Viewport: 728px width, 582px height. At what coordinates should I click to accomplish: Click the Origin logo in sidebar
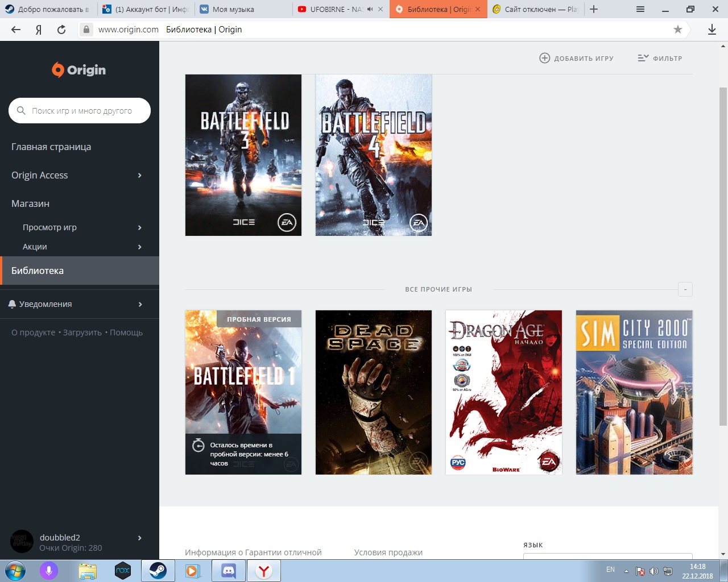pos(79,70)
